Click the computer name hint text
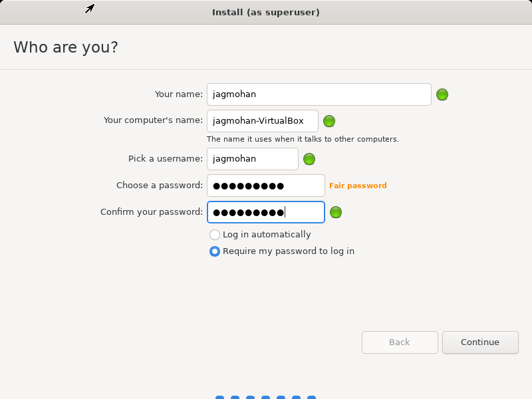The width and height of the screenshot is (532, 399). [x=303, y=139]
